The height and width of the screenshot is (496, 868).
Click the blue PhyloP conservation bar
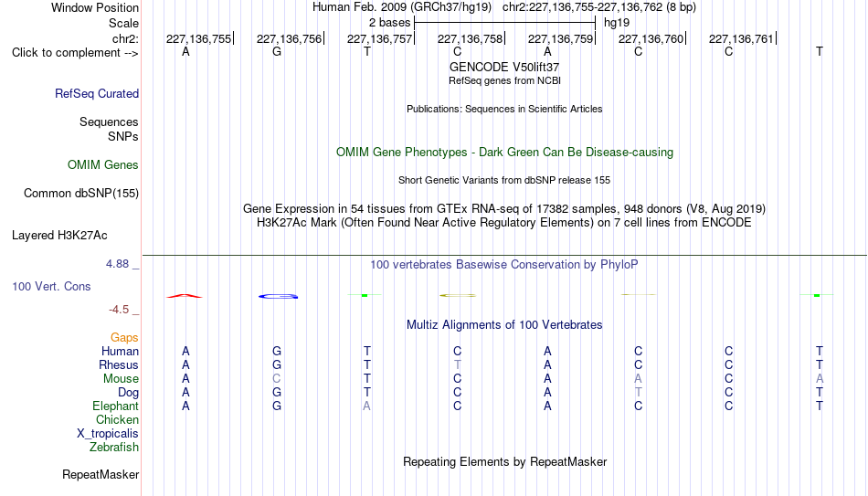click(278, 297)
